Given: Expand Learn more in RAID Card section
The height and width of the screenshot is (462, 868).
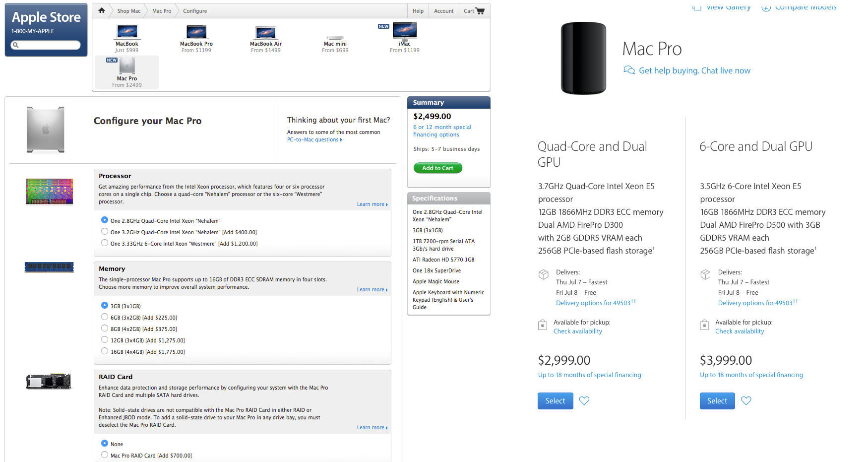Looking at the screenshot, I should [x=372, y=427].
